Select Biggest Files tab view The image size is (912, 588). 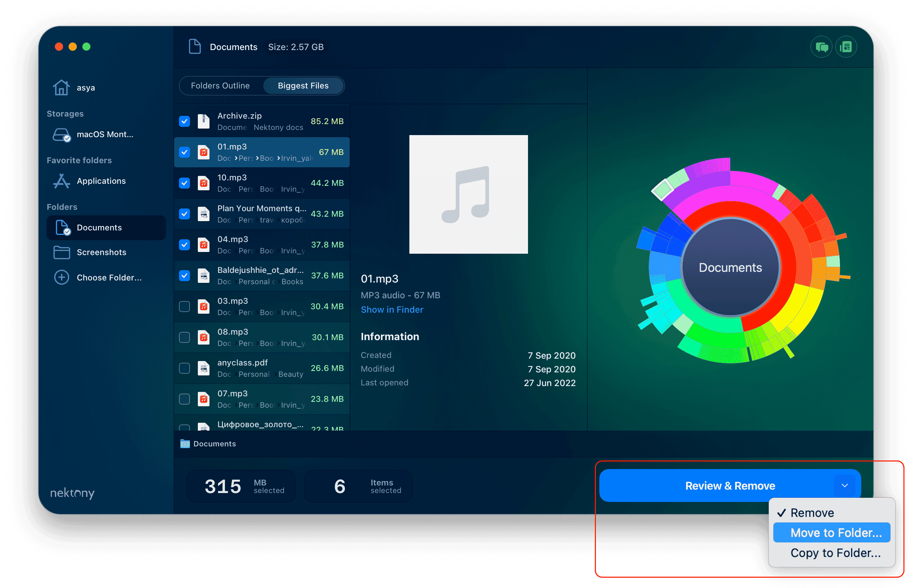click(x=302, y=85)
